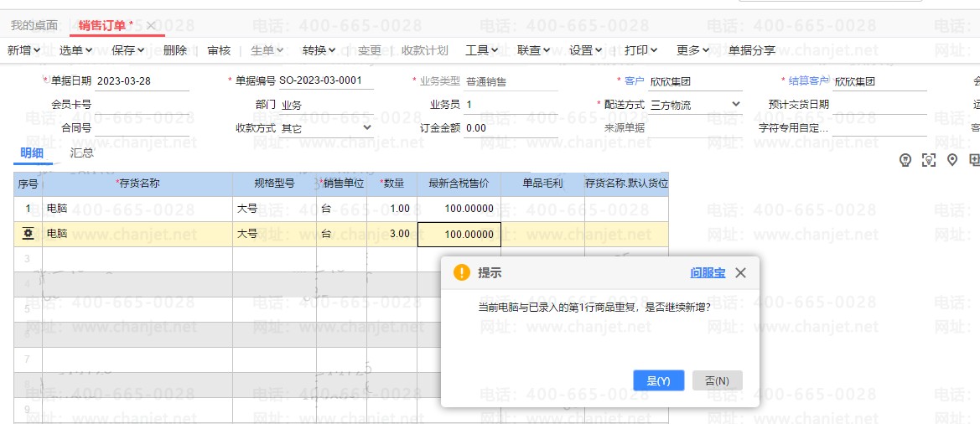The width and height of the screenshot is (980, 424).
Task: Close the 销售订单 tab
Action: [x=151, y=25]
